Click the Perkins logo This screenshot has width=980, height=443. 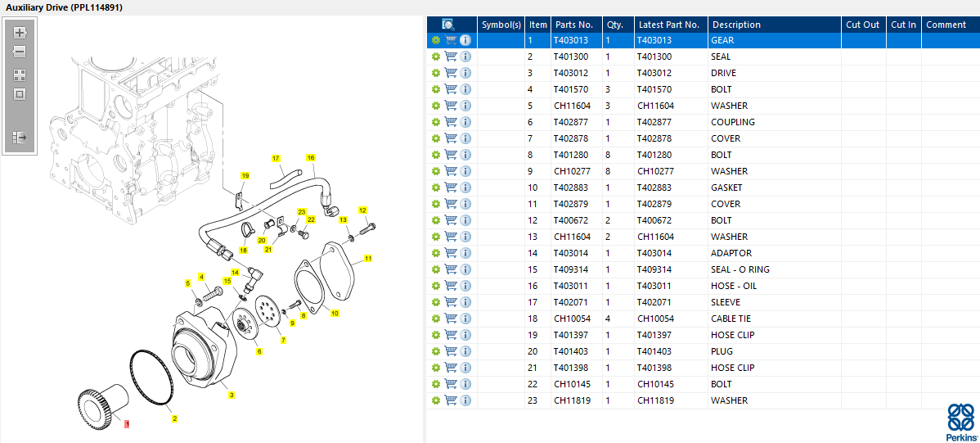pos(960,423)
